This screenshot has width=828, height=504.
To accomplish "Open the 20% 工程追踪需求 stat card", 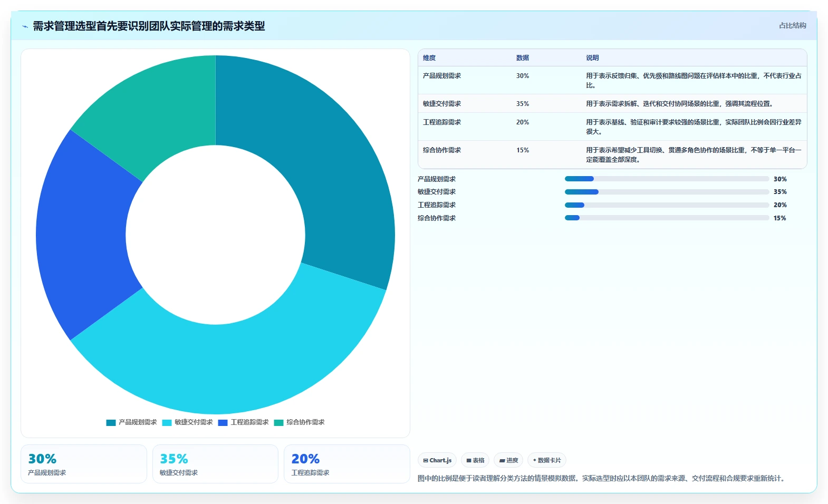I will tap(347, 464).
